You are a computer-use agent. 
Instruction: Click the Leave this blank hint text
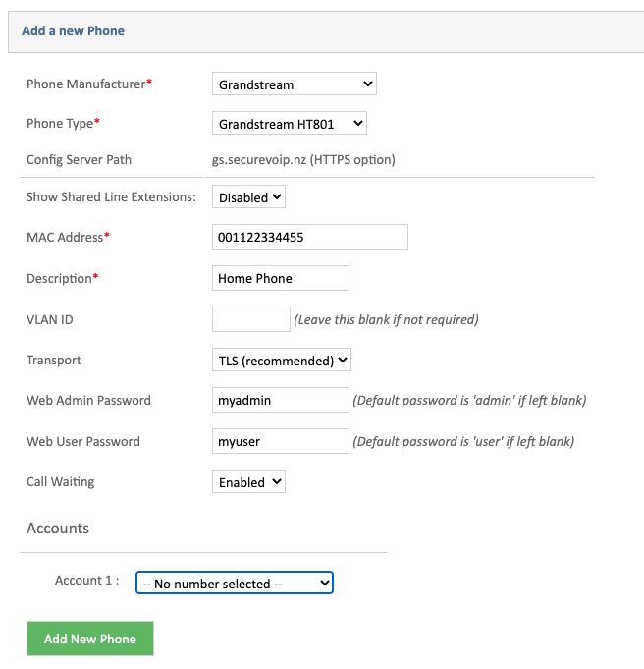click(x=387, y=319)
